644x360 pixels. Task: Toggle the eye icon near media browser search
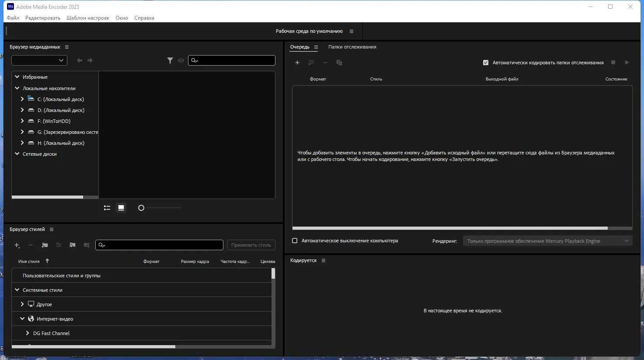tap(181, 60)
